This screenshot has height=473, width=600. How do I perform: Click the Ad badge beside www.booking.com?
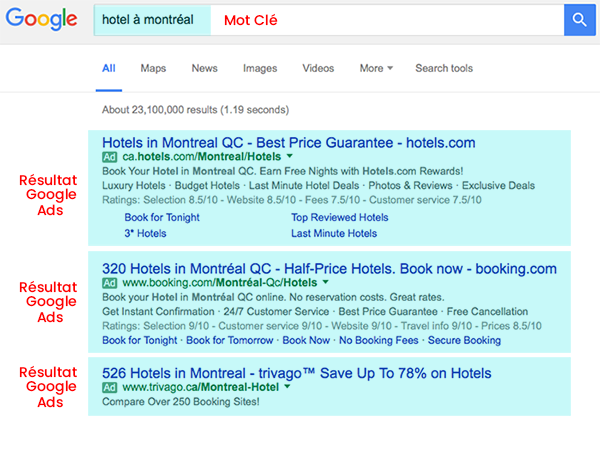pyautogui.click(x=109, y=283)
